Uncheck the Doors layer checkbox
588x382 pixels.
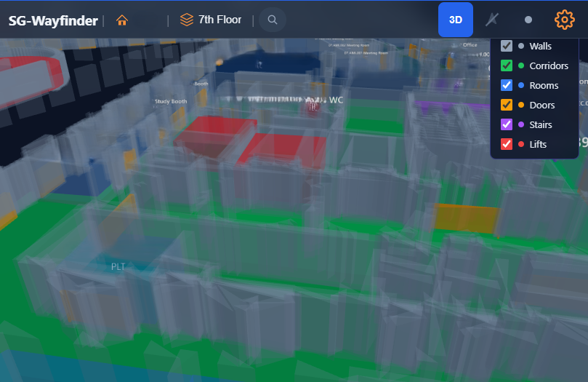tap(507, 105)
